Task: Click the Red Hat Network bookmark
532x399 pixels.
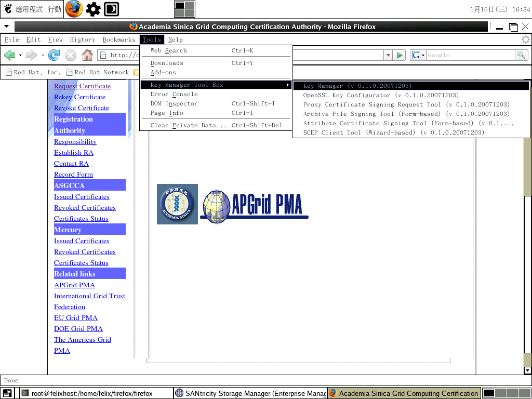Action: click(98, 72)
